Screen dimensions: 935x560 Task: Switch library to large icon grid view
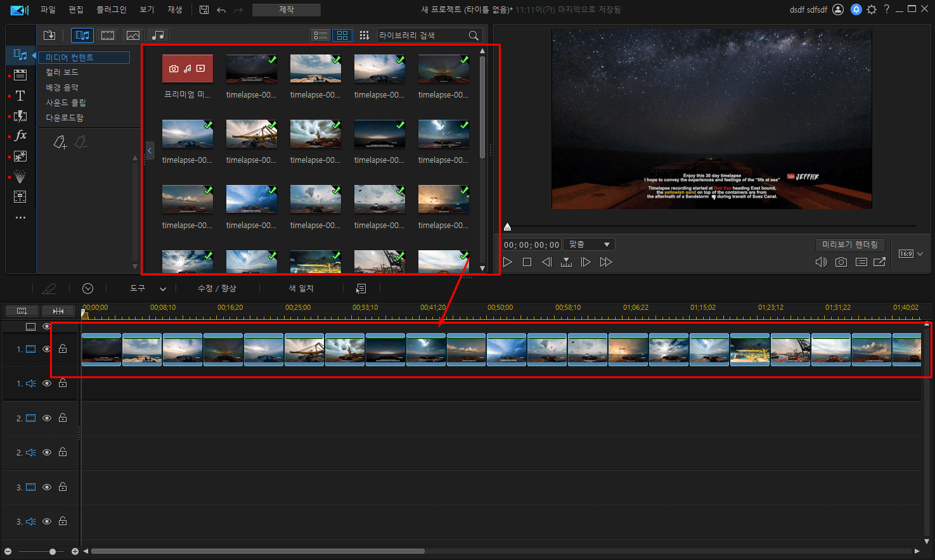[342, 35]
